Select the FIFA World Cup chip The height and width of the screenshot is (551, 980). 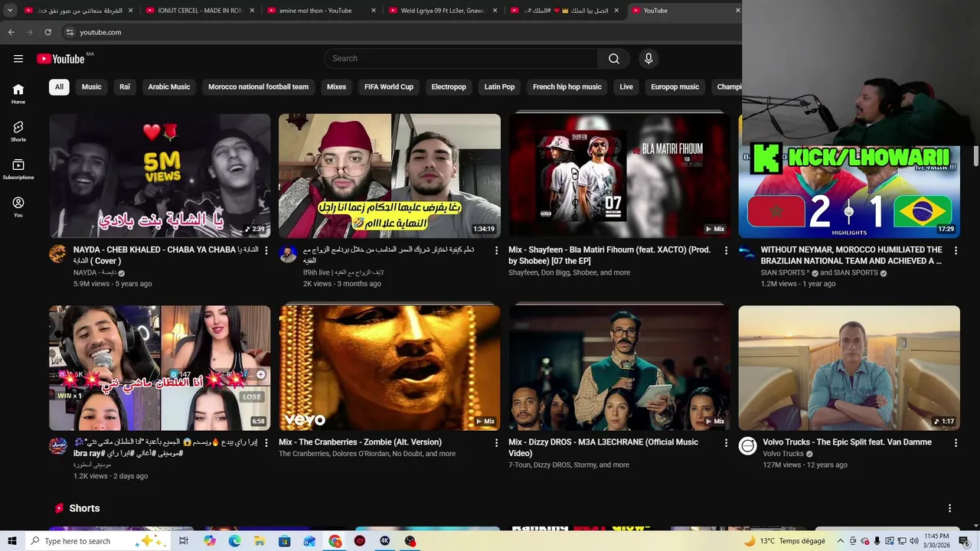click(389, 87)
